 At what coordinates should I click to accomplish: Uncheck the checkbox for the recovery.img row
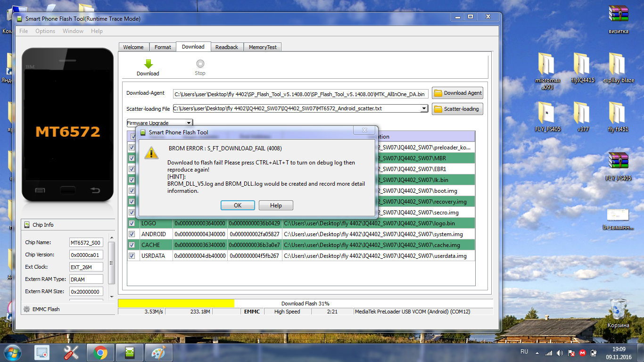coord(132,201)
